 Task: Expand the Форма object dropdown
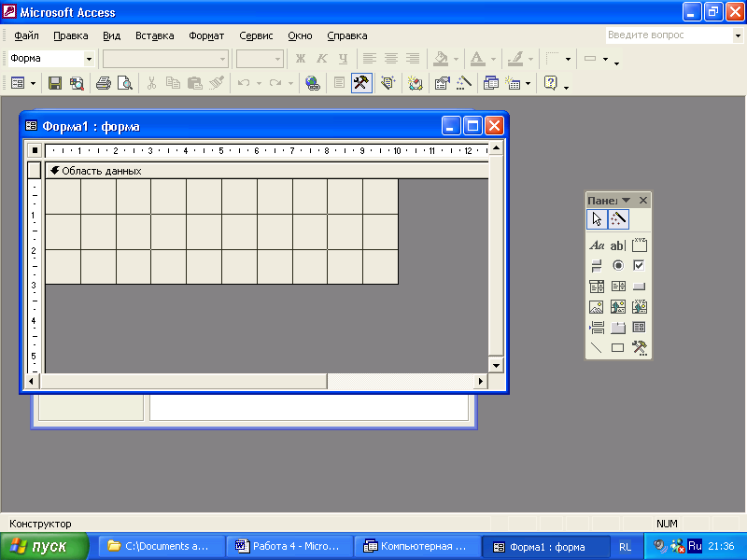coord(89,59)
